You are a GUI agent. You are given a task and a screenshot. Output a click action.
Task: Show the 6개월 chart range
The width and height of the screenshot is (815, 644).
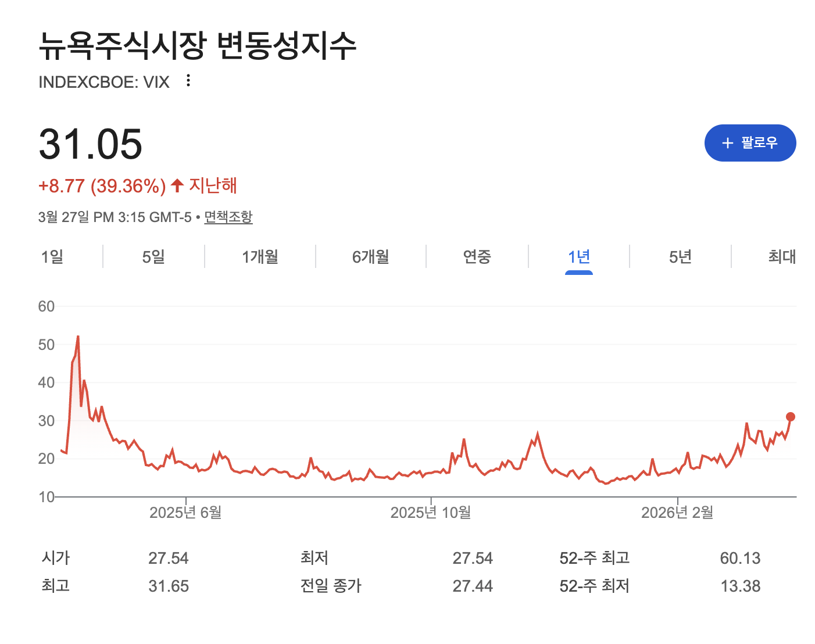tap(370, 256)
